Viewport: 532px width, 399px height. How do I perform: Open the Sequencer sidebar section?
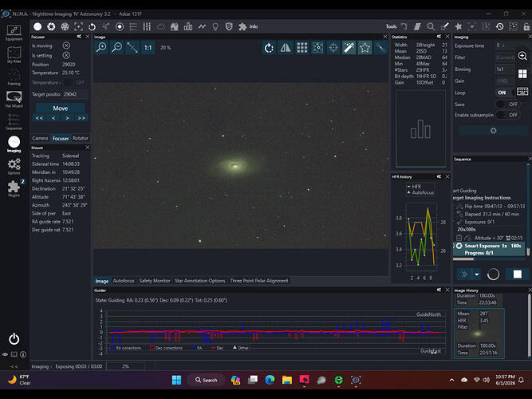pos(14,121)
